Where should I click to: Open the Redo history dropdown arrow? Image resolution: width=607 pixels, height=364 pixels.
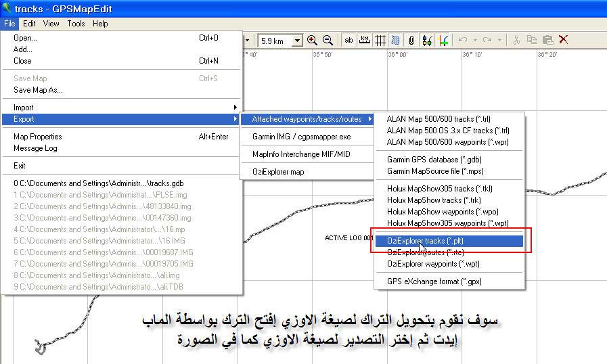pos(500,41)
